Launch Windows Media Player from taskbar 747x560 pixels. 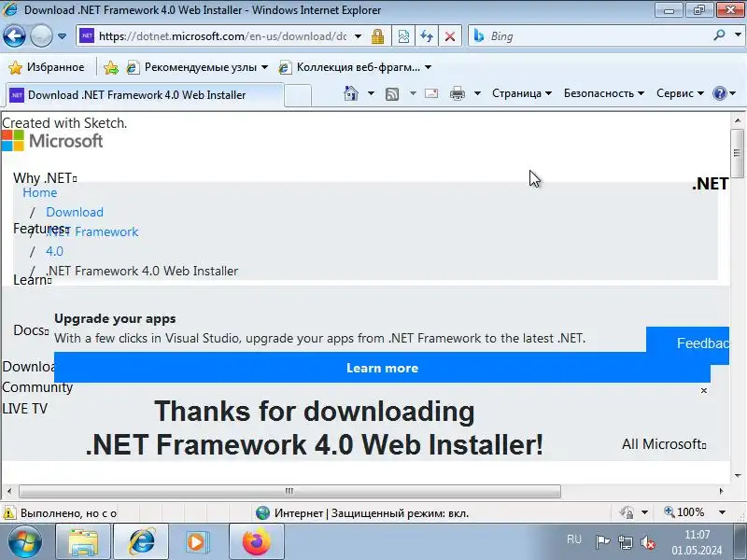coord(196,542)
